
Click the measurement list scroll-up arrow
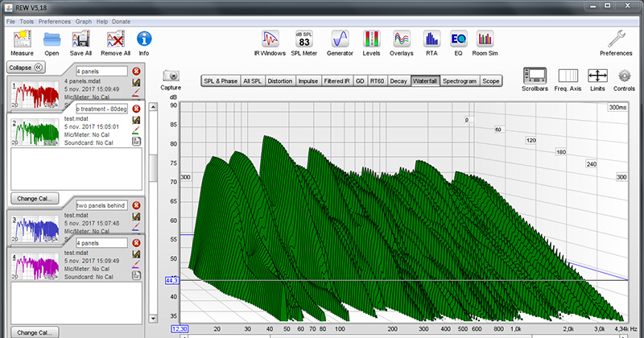click(153, 107)
